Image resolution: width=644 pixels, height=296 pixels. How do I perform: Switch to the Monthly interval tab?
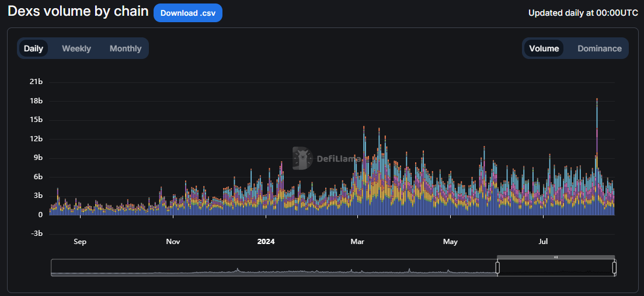click(126, 48)
